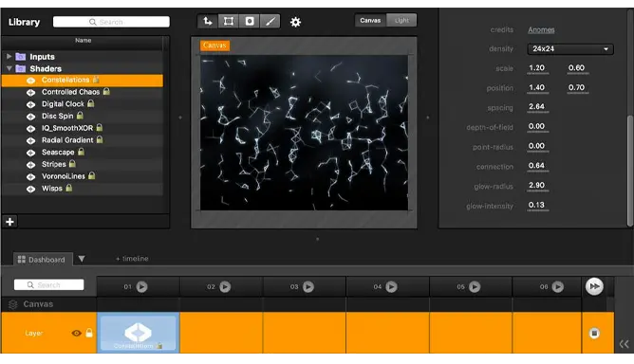Click the shader icon beside Stripes

[x=30, y=165]
